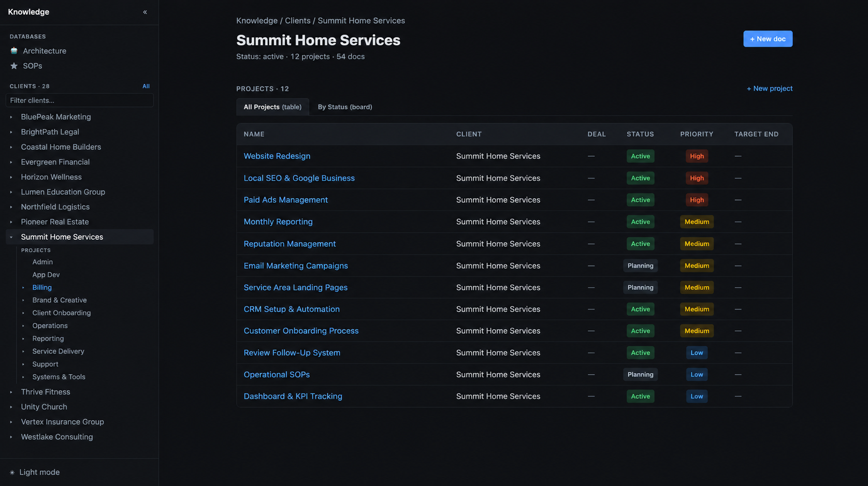Open the Operations sidebar item
Screen dimensions: 868x486
click(50, 326)
